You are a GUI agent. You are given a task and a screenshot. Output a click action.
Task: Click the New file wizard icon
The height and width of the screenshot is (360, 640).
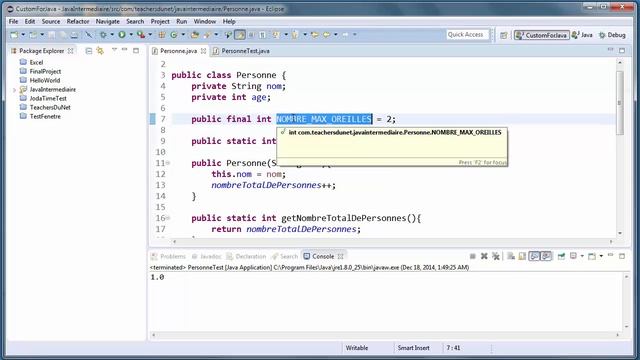[x=14, y=35]
